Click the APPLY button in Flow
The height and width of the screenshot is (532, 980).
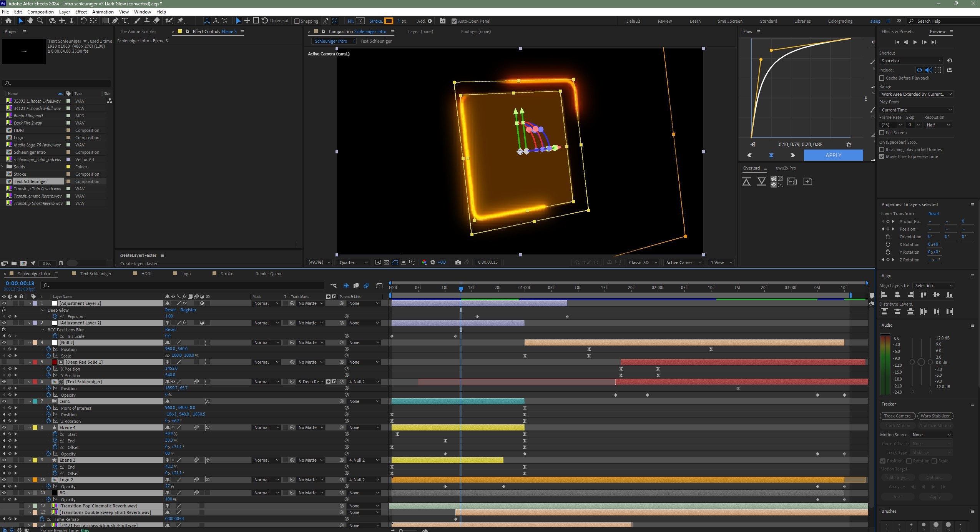point(833,155)
